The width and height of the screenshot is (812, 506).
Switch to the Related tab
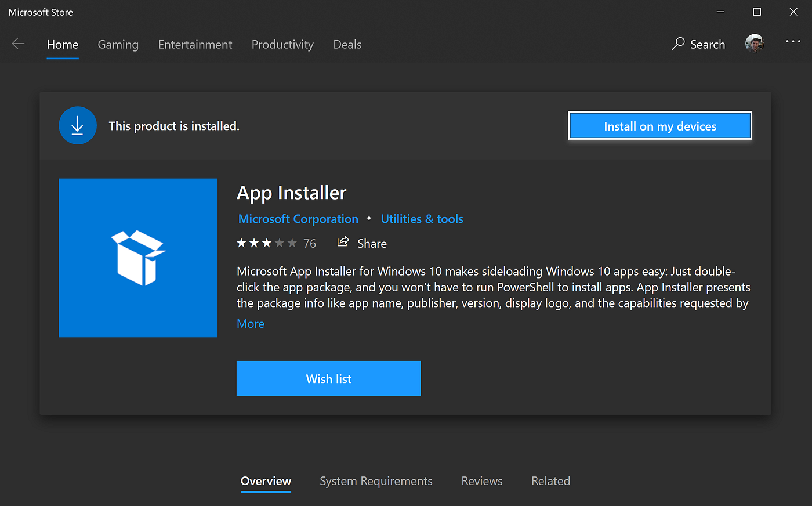coord(550,481)
